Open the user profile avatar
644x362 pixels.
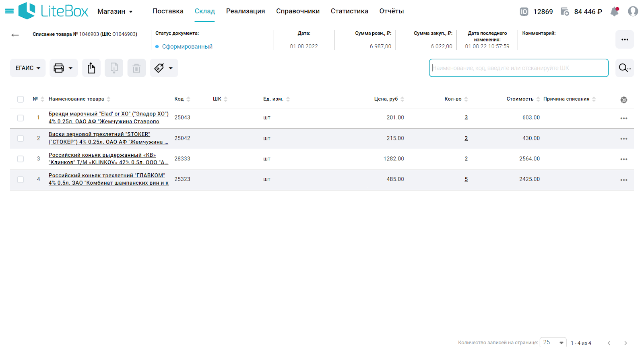(633, 11)
